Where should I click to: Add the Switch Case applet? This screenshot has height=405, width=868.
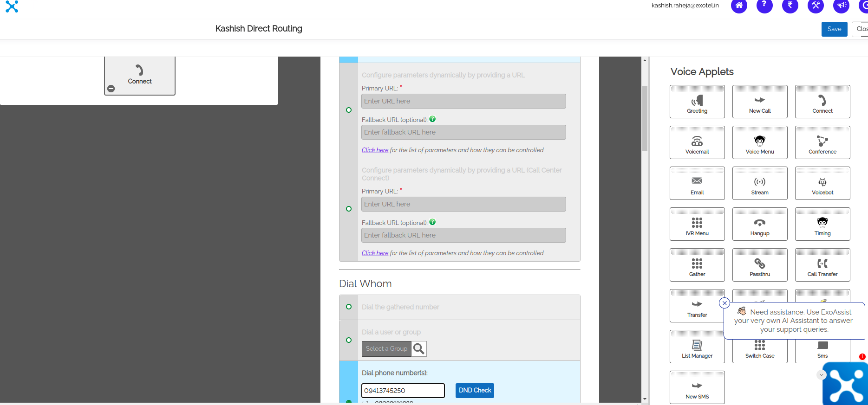tap(760, 352)
